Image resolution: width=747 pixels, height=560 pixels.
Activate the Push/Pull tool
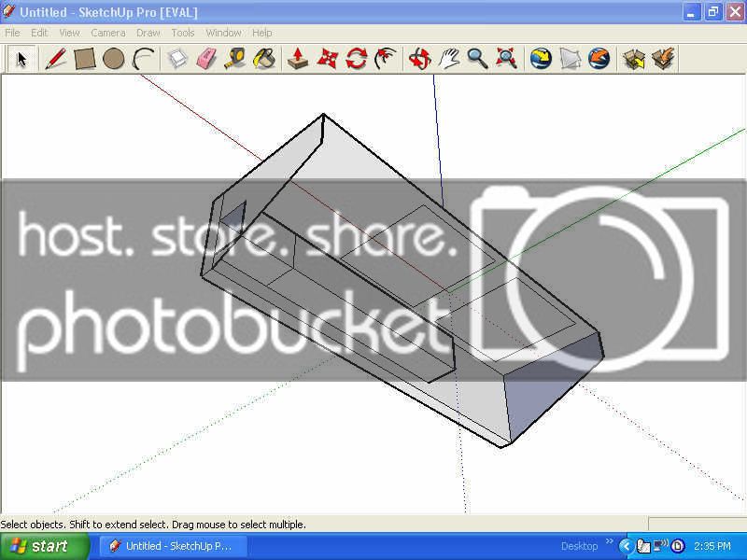(x=298, y=59)
